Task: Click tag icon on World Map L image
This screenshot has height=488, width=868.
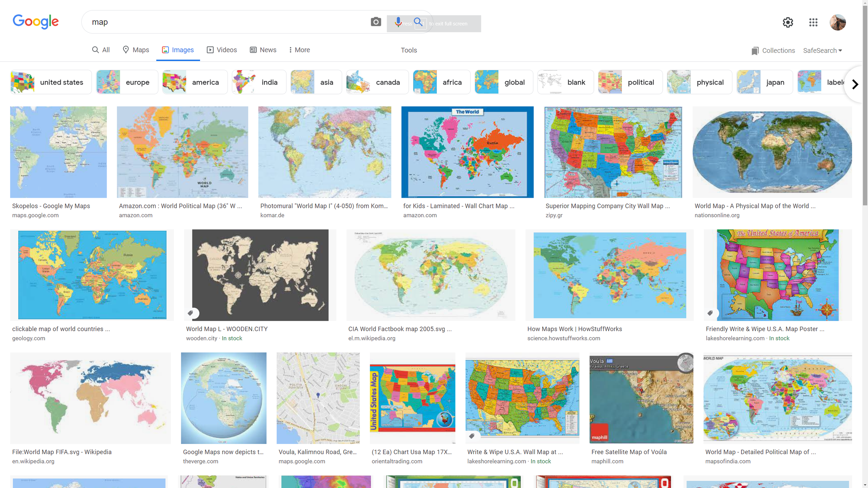Action: pos(191,313)
